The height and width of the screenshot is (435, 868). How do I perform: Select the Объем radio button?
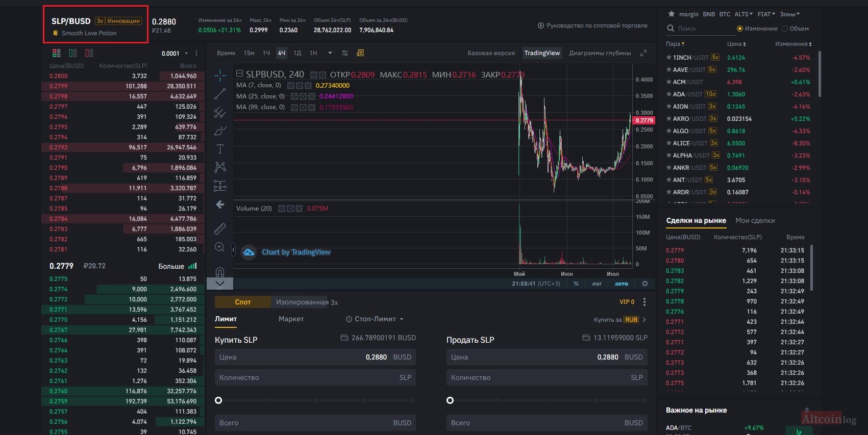(785, 29)
